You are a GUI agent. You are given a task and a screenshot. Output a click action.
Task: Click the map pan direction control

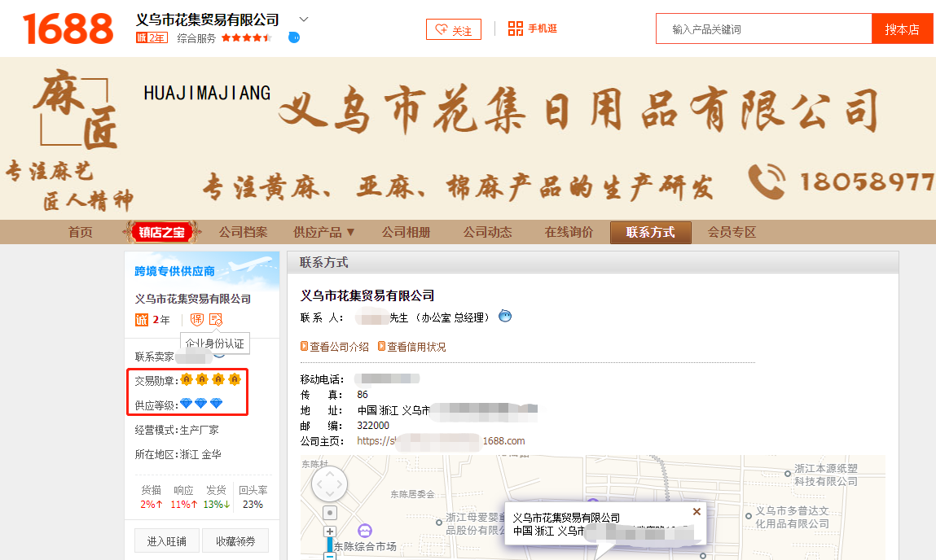click(x=329, y=483)
